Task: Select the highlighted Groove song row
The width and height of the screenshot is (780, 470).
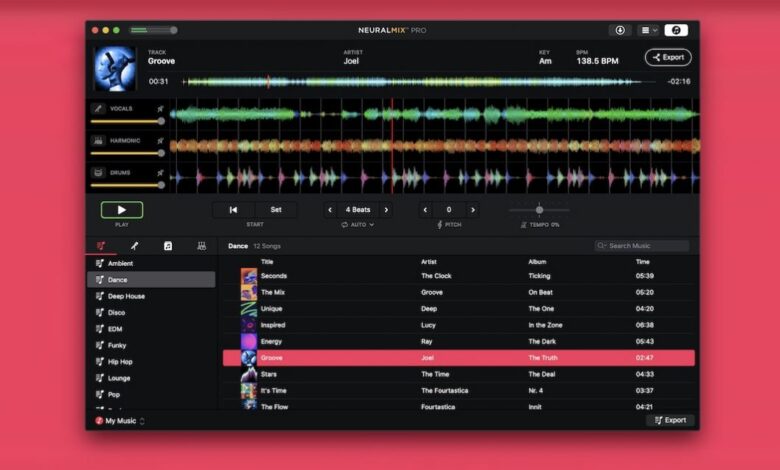Action: click(459, 358)
